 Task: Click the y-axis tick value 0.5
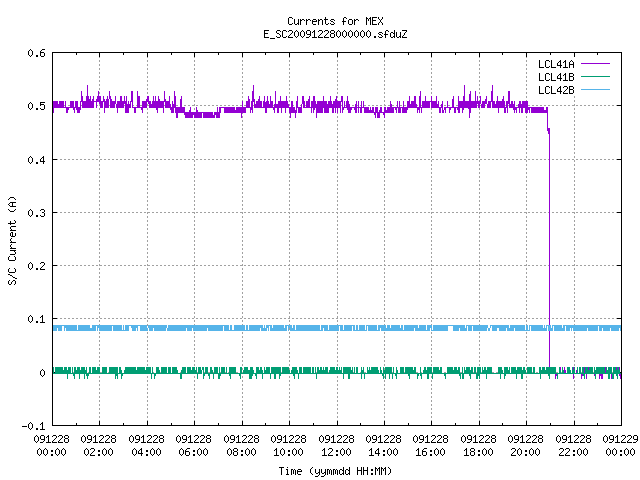pyautogui.click(x=37, y=106)
